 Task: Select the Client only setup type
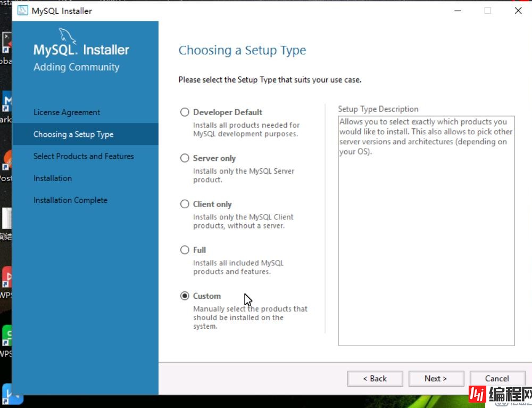tap(185, 203)
